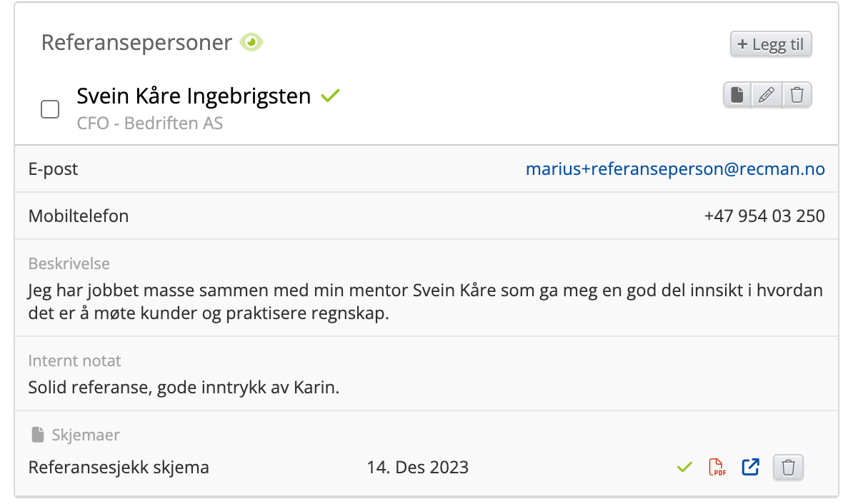Delete the Referansesjekk skjema with its trash button
This screenshot has height=504, width=853.
pyautogui.click(x=788, y=468)
